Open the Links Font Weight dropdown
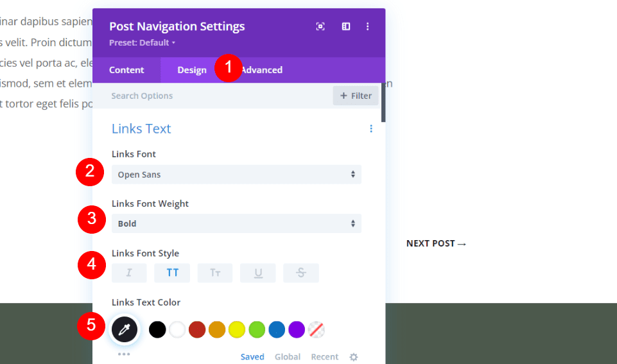This screenshot has height=364, width=617. tap(236, 224)
